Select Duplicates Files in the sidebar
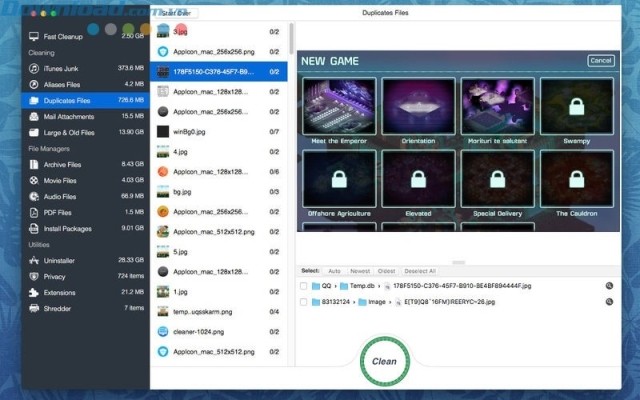Screen dimensions: 640x400 pos(86,100)
